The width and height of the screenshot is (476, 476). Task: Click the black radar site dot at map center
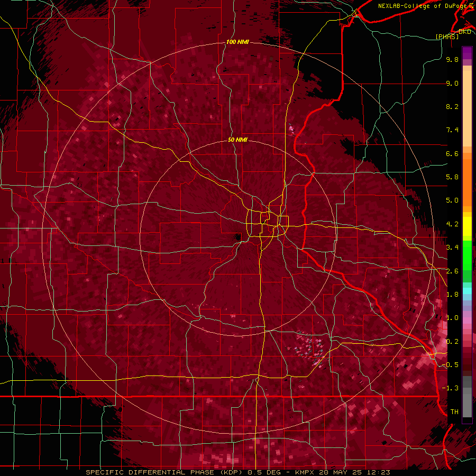tap(238, 237)
